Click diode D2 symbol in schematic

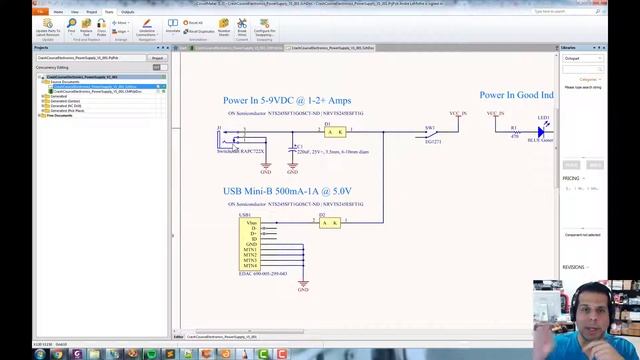point(330,223)
